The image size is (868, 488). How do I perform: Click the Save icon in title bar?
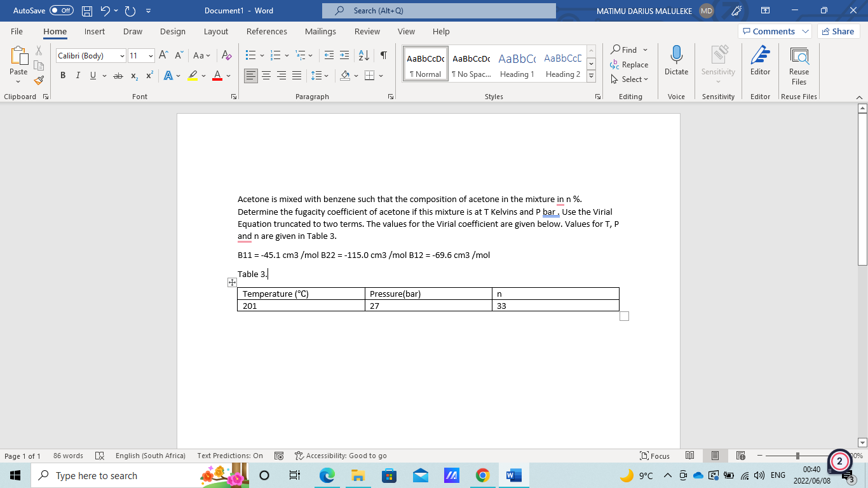[88, 11]
